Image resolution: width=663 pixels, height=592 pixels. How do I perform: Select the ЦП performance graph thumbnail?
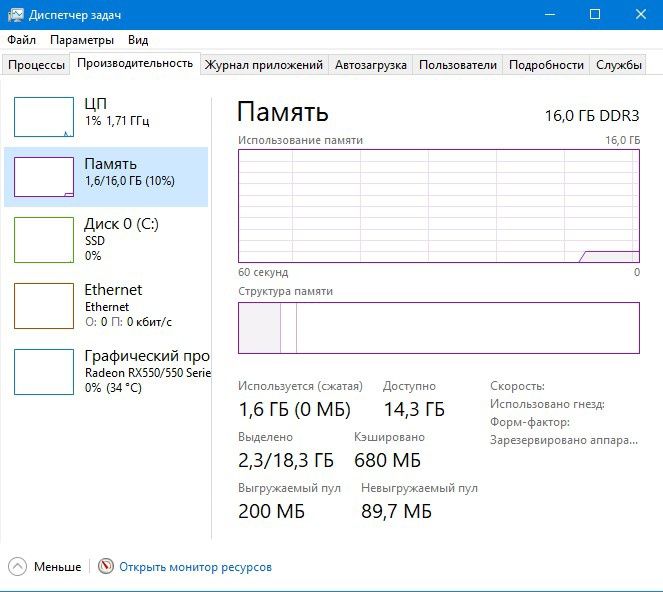[44, 117]
